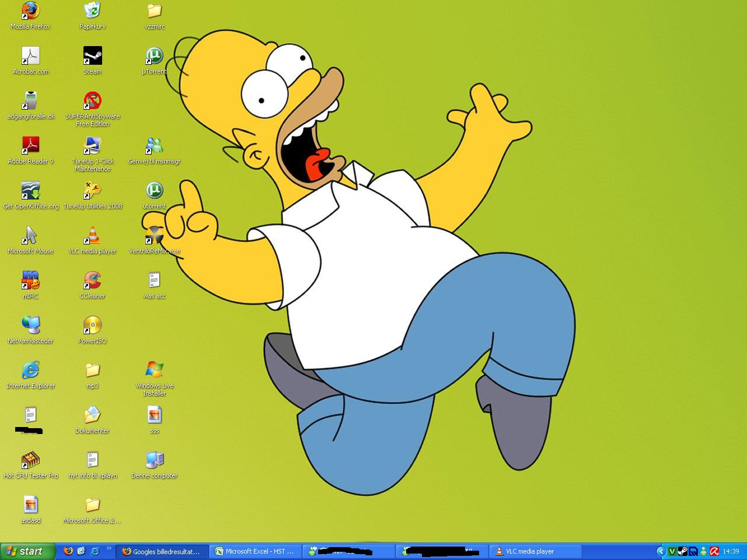747x560 pixels.
Task: Click the Start button
Action: [x=28, y=551]
